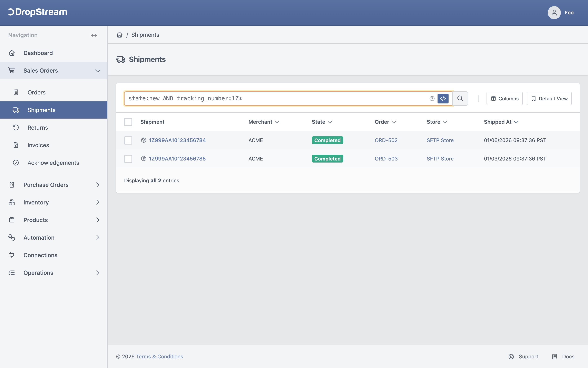Expand the Inventory submenu chevron
Image resolution: width=588 pixels, height=368 pixels.
coord(98,202)
